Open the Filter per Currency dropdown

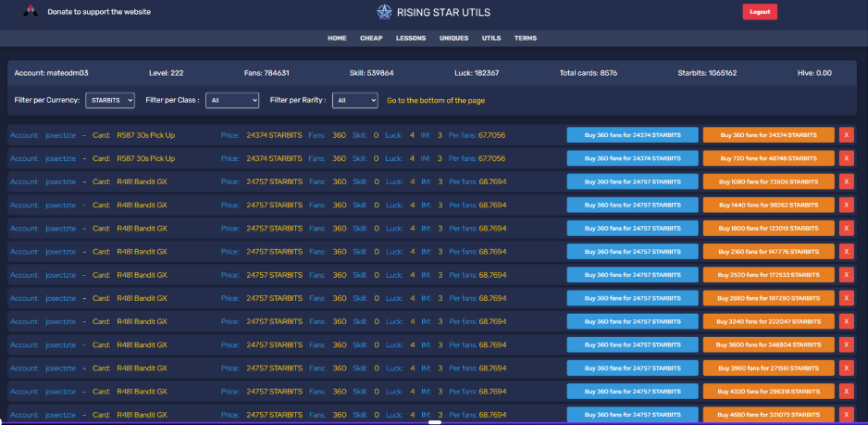[110, 100]
